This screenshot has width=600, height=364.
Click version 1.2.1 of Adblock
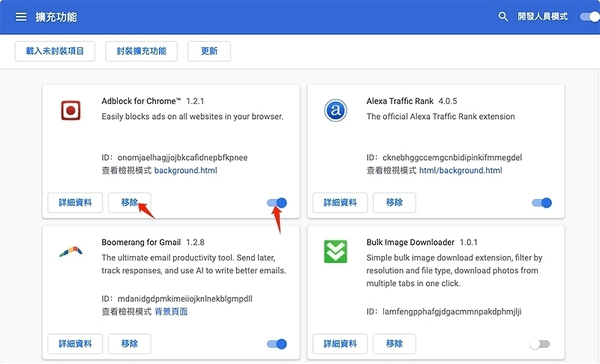(195, 101)
